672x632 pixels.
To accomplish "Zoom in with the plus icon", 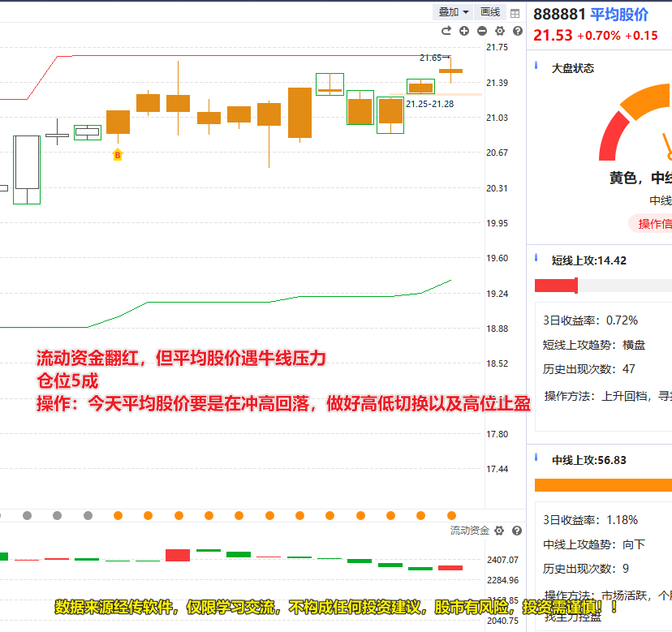I will (x=464, y=31).
